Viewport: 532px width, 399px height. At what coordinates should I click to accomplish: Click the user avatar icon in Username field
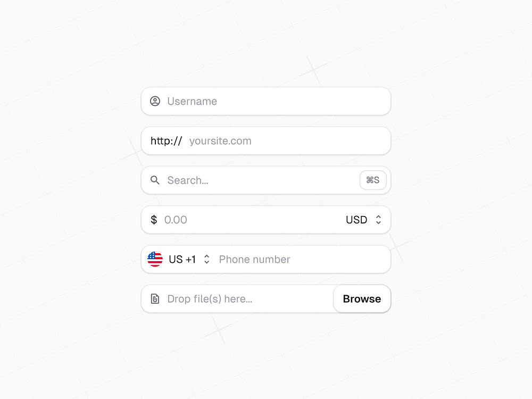[155, 101]
